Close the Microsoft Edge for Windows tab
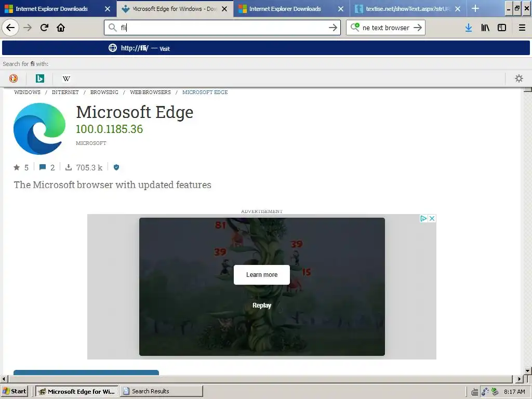The width and height of the screenshot is (532, 399). tap(224, 9)
